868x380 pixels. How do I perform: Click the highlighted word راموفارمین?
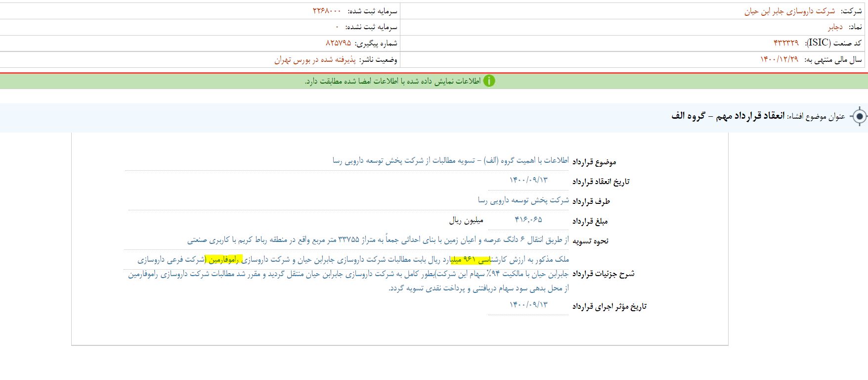point(225,260)
